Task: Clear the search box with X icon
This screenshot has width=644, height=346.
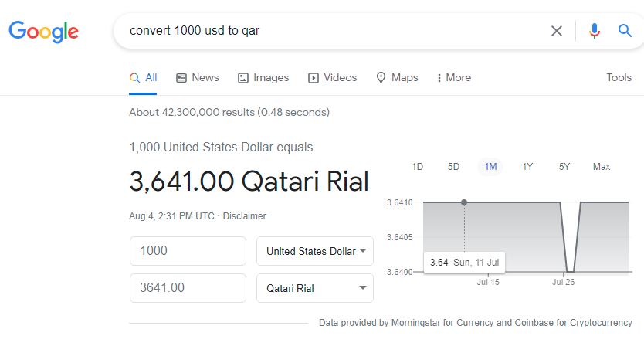Action: coord(557,31)
